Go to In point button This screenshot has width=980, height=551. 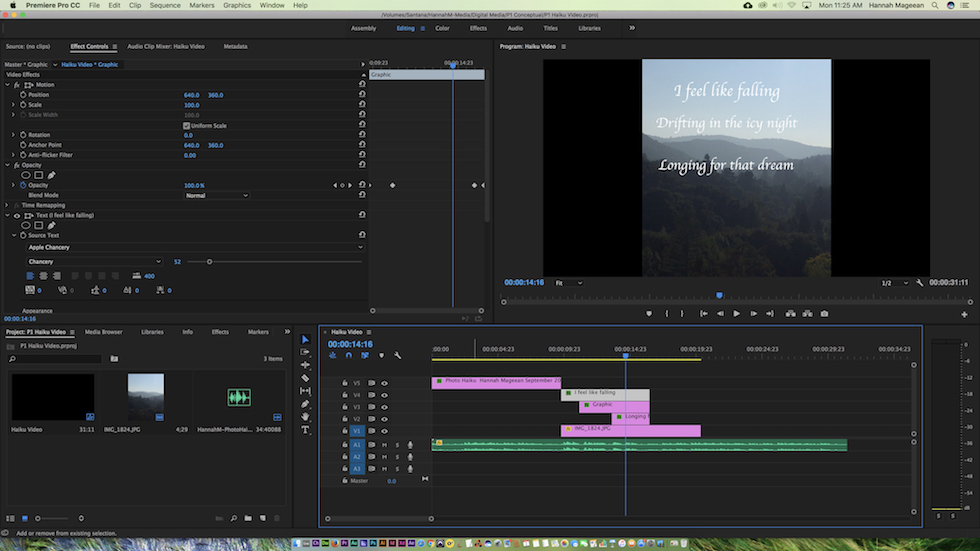tap(703, 314)
